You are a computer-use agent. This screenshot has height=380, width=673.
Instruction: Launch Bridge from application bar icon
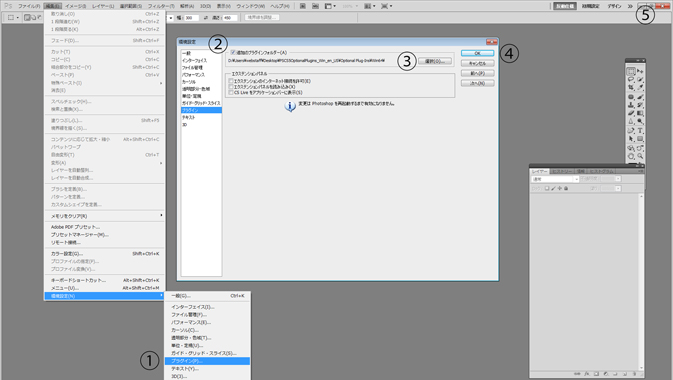[303, 6]
